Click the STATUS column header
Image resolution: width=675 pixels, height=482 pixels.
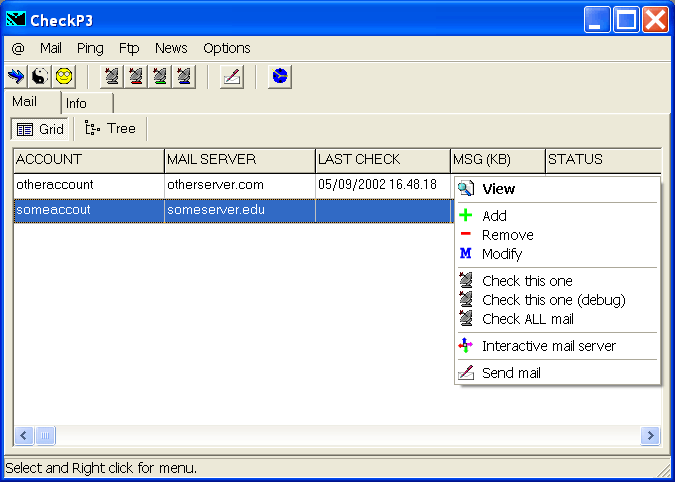pos(604,160)
